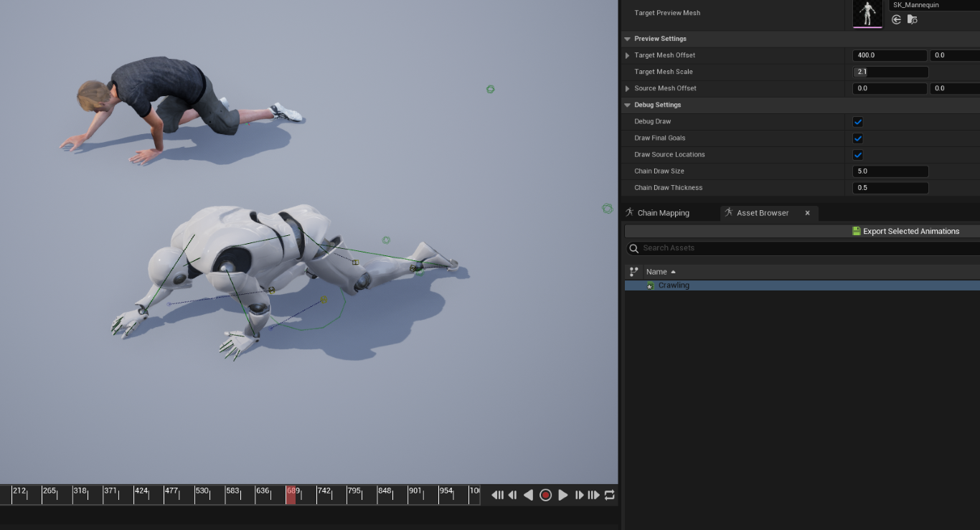Uncheck Draw Final Goals
Screen dimensions: 980x530
tap(858, 138)
